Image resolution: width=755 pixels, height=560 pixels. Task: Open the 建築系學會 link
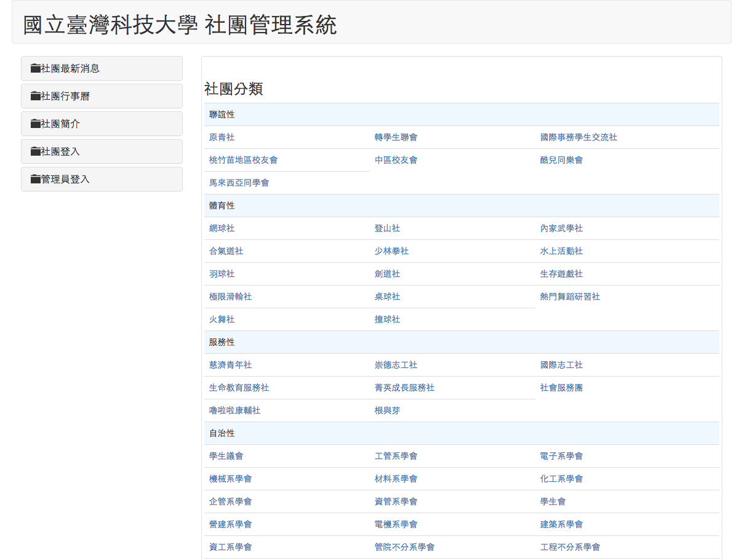click(x=561, y=524)
